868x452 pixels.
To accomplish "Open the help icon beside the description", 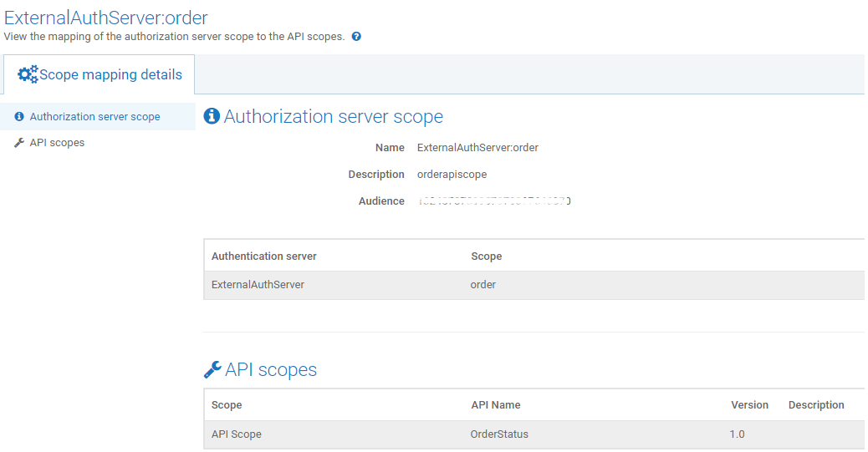I will pos(356,37).
